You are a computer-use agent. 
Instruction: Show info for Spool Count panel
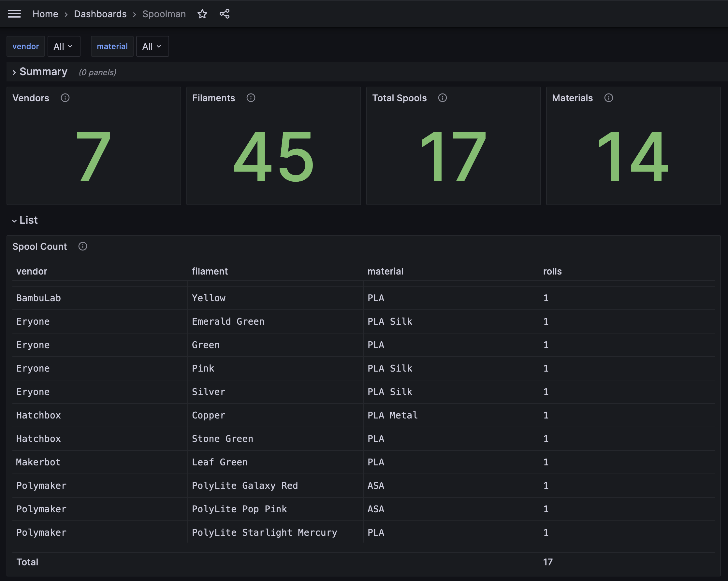click(x=83, y=246)
